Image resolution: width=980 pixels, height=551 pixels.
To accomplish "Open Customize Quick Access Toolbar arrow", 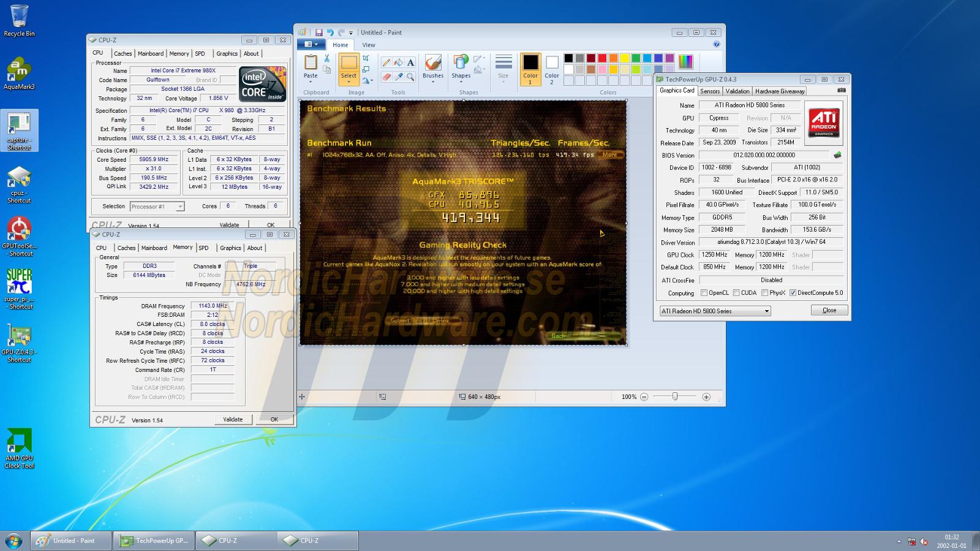I will pyautogui.click(x=351, y=33).
